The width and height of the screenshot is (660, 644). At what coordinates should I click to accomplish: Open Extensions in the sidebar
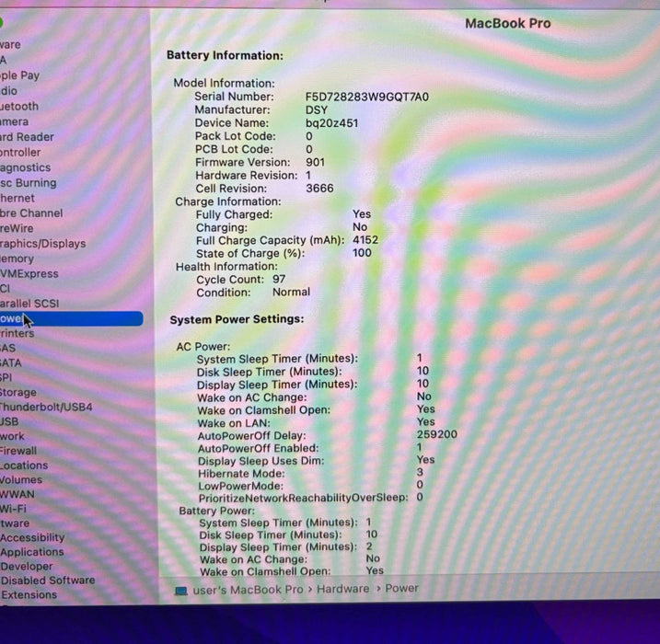pyautogui.click(x=29, y=594)
